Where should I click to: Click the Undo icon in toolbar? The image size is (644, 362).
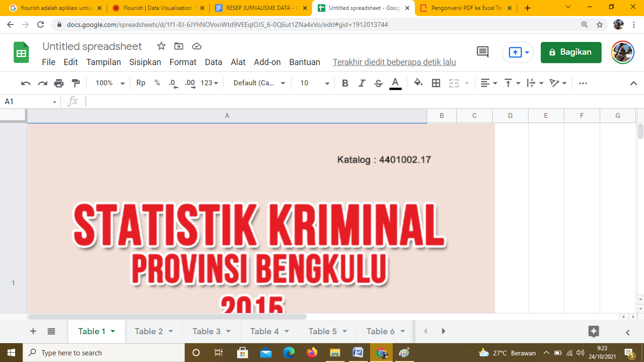26,83
